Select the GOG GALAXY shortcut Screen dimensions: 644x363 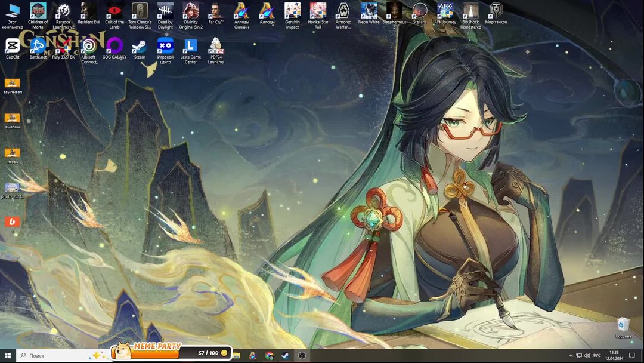pyautogui.click(x=114, y=48)
